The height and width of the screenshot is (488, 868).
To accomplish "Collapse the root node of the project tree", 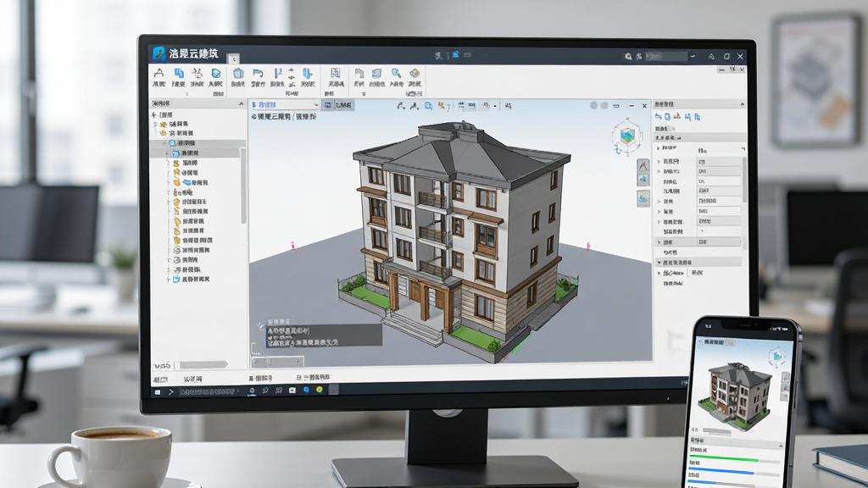I will tap(154, 114).
